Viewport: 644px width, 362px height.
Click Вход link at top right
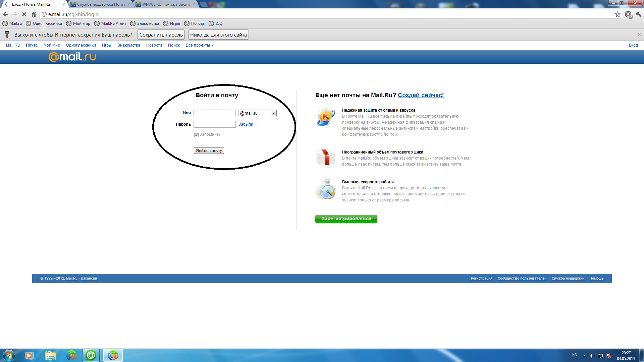pos(633,45)
